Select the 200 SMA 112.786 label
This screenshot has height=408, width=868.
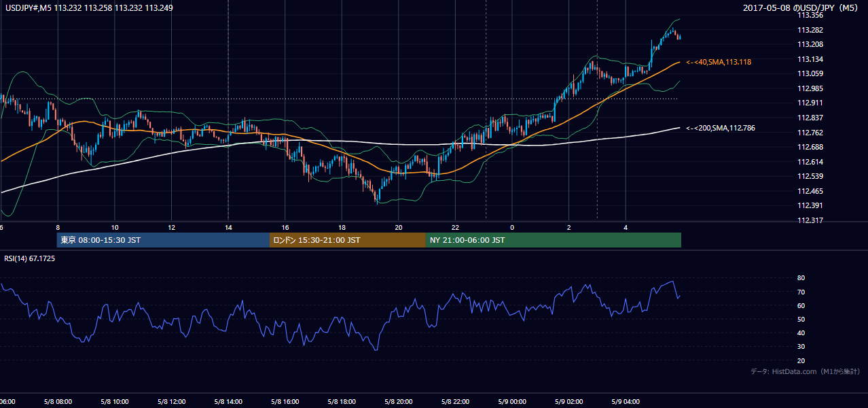coord(721,128)
